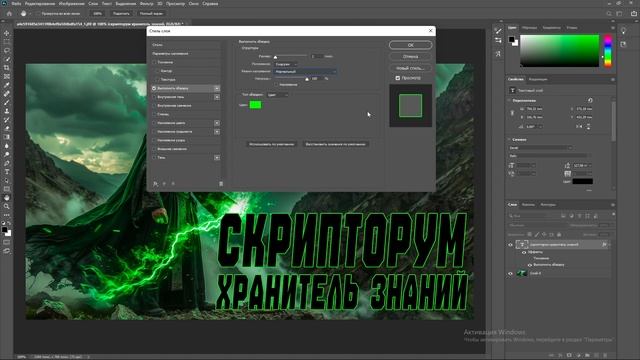The image size is (640, 360).
Task: Select the Gradient tool
Action: [x=7, y=137]
